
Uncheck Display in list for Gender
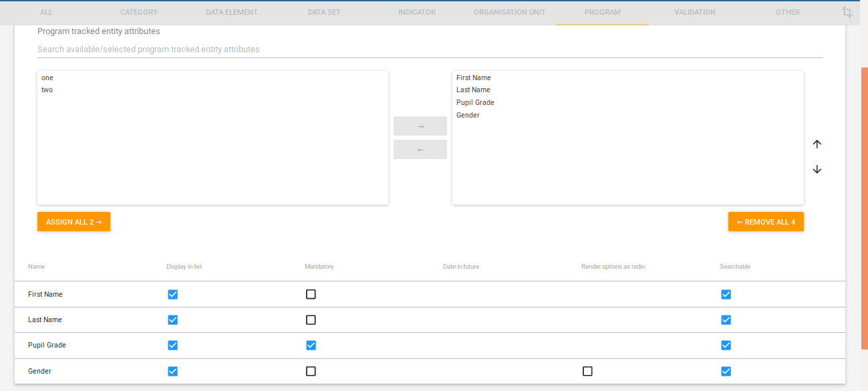[x=172, y=371]
